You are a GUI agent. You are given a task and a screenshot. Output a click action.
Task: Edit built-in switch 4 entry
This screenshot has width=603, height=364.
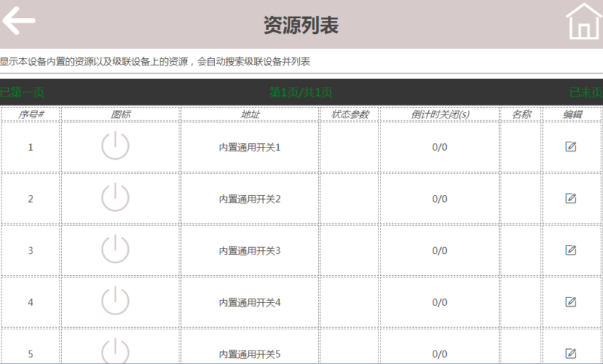(x=571, y=301)
